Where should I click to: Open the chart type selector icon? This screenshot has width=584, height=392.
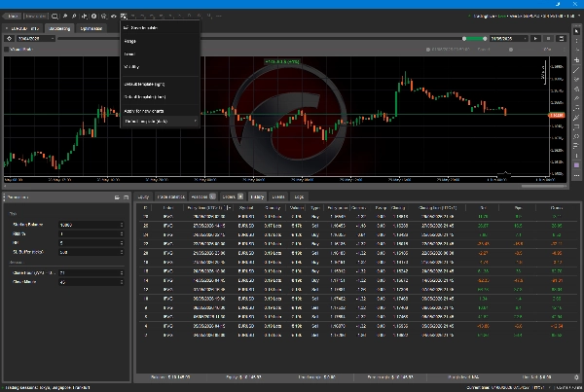[55, 16]
